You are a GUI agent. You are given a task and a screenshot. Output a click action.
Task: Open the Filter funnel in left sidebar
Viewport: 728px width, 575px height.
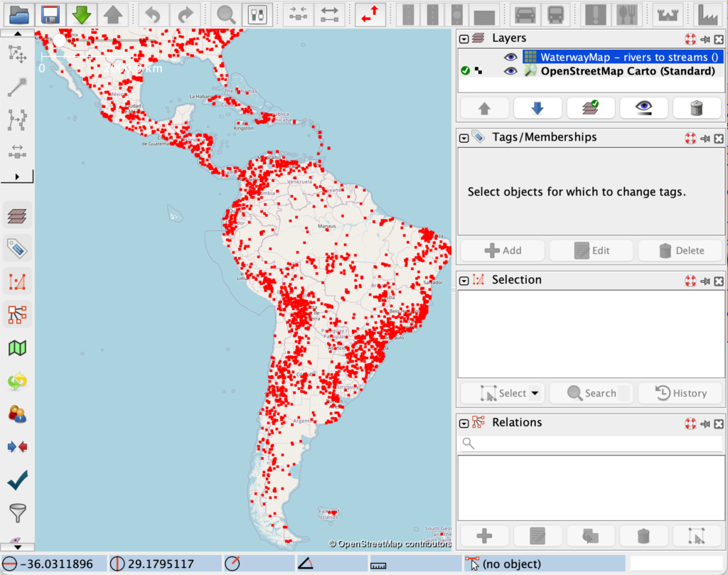(18, 512)
